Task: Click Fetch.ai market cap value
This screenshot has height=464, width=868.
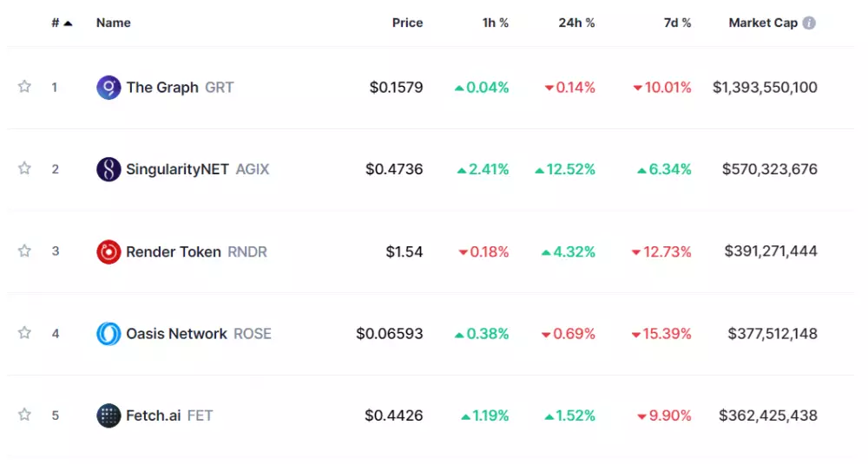Action: (767, 415)
